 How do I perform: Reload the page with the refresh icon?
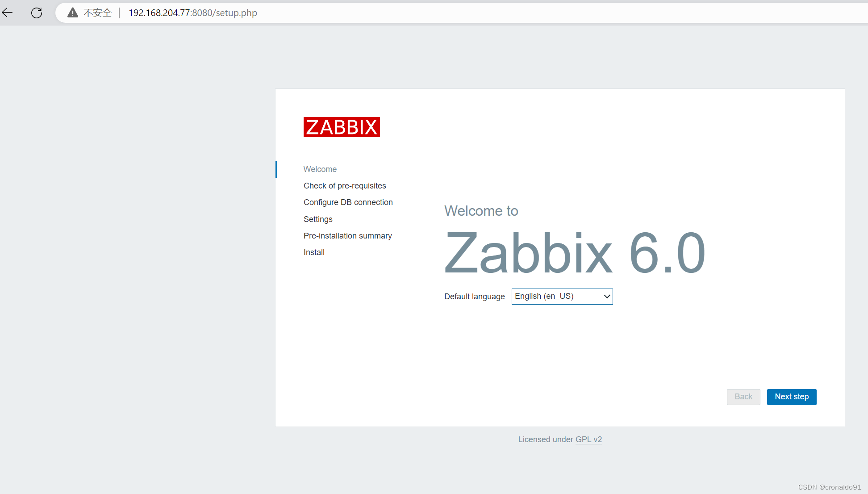tap(36, 13)
